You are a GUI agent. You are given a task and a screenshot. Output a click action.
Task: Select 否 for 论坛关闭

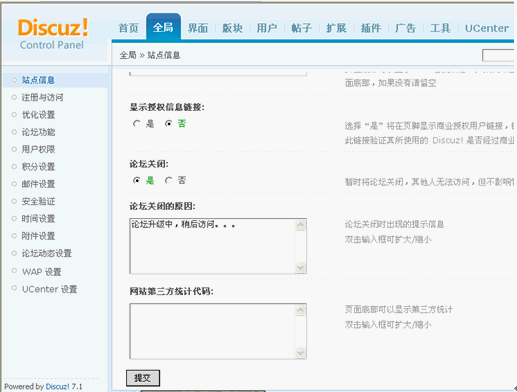[x=169, y=180]
